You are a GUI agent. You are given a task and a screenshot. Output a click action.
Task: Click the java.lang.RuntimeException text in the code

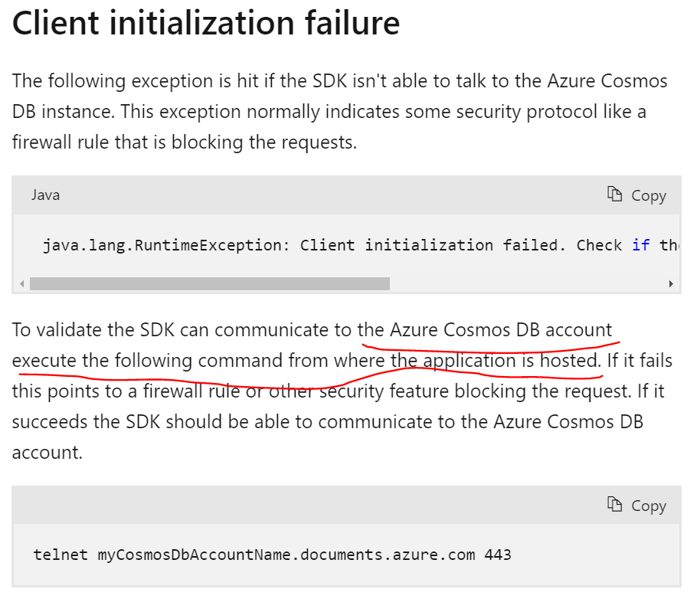(x=162, y=245)
